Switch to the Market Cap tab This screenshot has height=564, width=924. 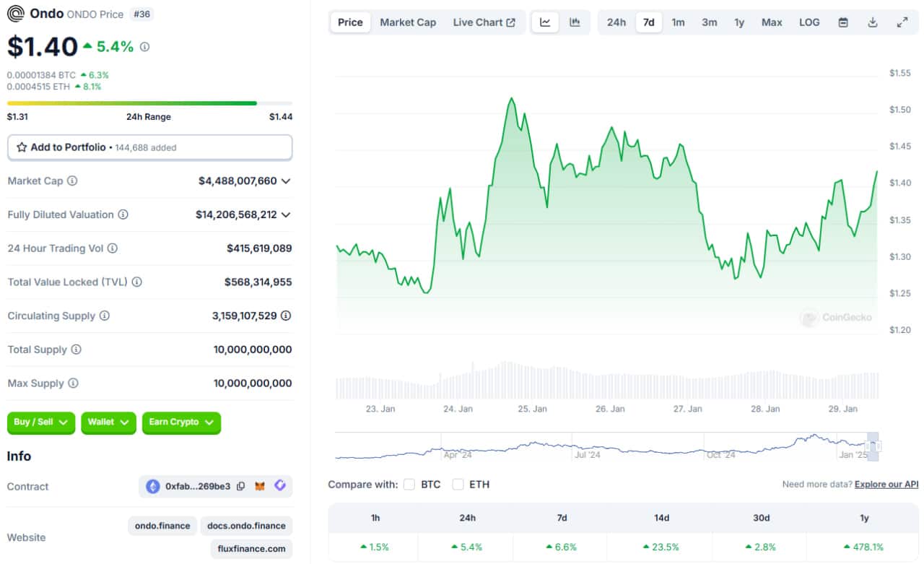408,22
